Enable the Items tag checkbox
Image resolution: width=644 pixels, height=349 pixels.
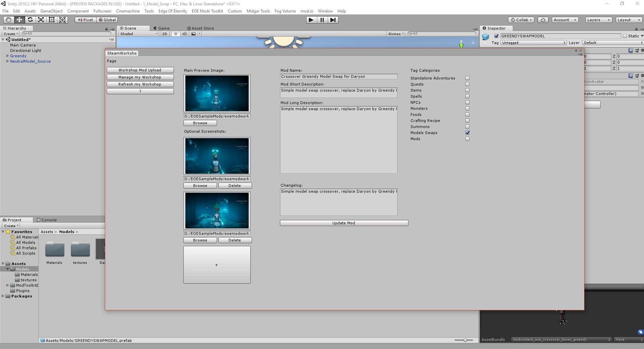pos(467,90)
